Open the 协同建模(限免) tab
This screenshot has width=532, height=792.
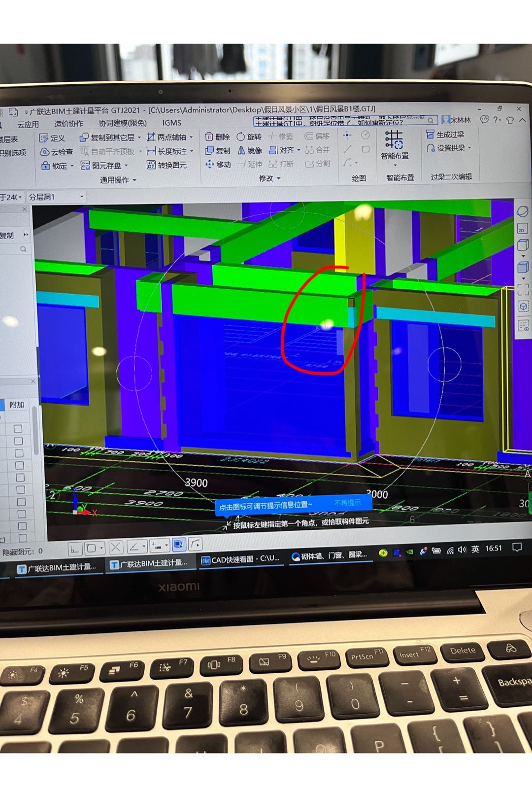(x=123, y=123)
